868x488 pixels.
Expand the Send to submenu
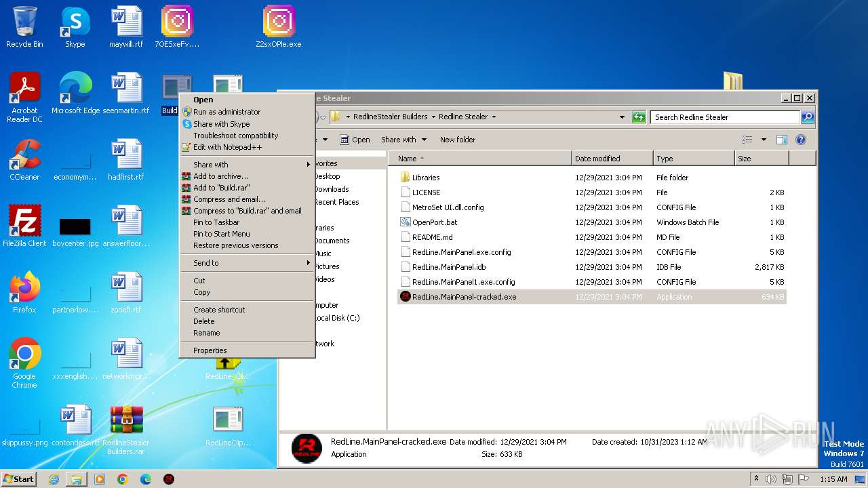pyautogui.click(x=247, y=263)
